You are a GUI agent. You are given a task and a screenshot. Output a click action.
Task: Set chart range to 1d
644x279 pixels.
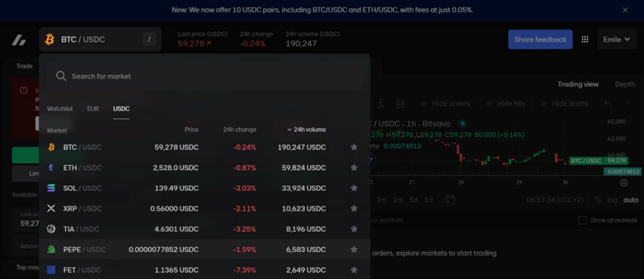428,200
